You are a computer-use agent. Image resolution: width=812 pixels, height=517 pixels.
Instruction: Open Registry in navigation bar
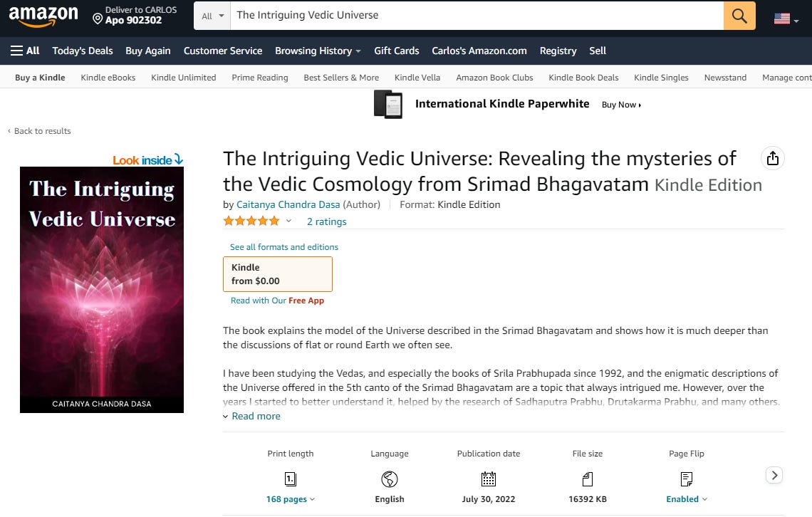(558, 51)
